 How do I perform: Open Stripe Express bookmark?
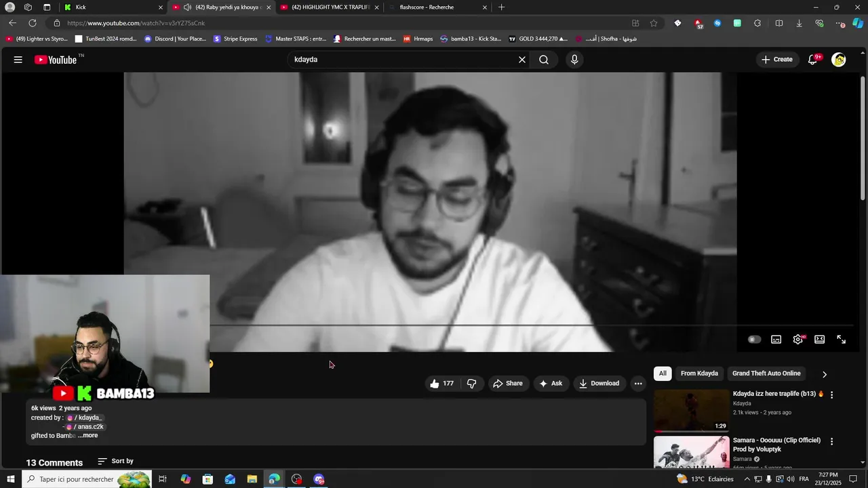coord(235,39)
